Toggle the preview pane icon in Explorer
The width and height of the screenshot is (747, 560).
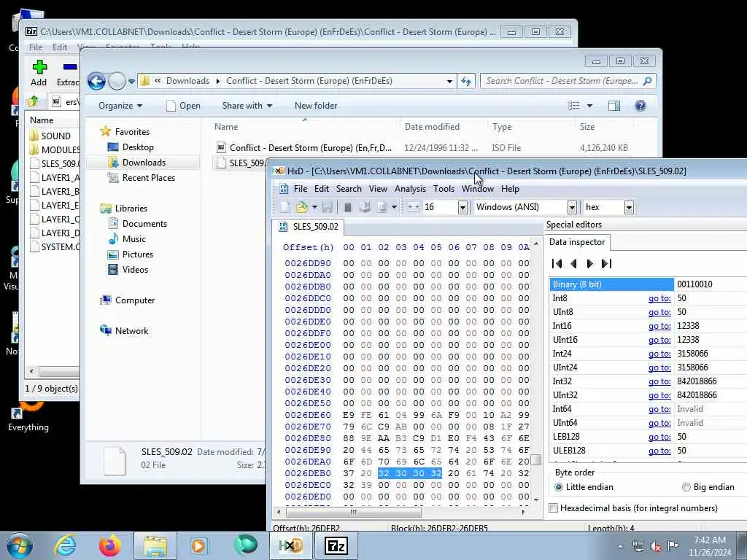[x=614, y=106]
